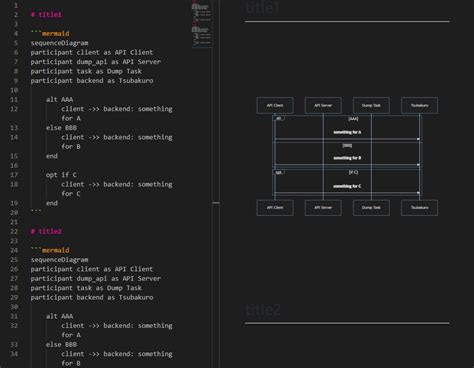Click the 'something for B' message in diagram
Viewport: 474px width, 368px height.
(347, 158)
